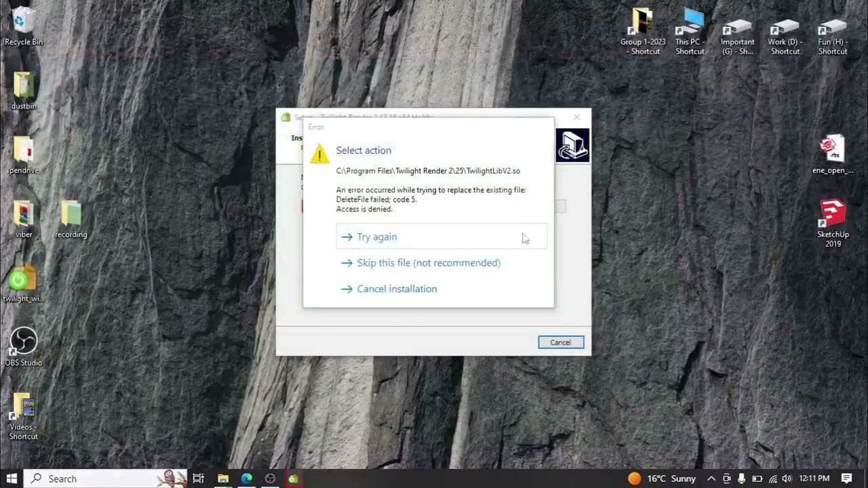
Task: Open Microsoft Edge from taskbar
Action: click(x=247, y=479)
